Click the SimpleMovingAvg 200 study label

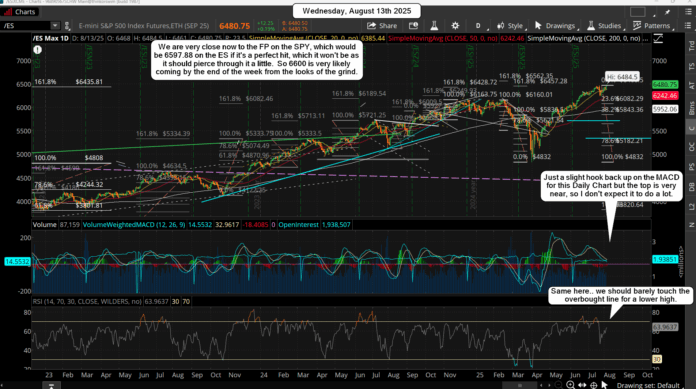(584, 38)
